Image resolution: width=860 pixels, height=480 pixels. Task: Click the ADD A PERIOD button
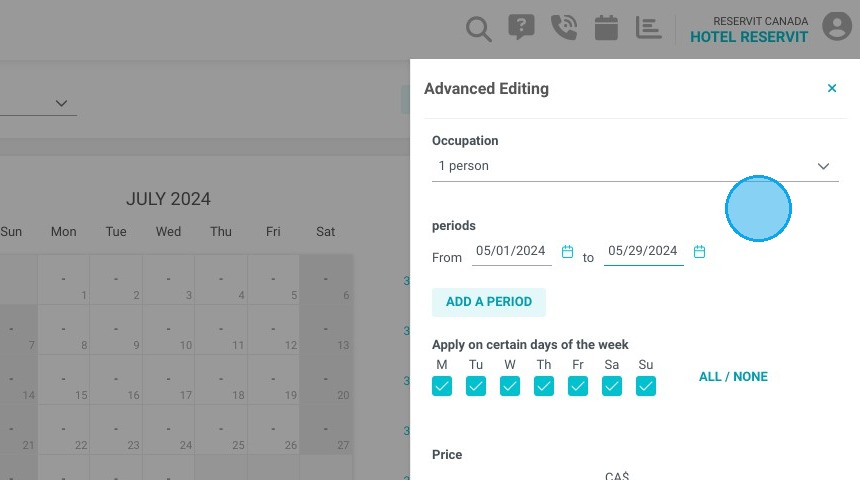point(489,302)
